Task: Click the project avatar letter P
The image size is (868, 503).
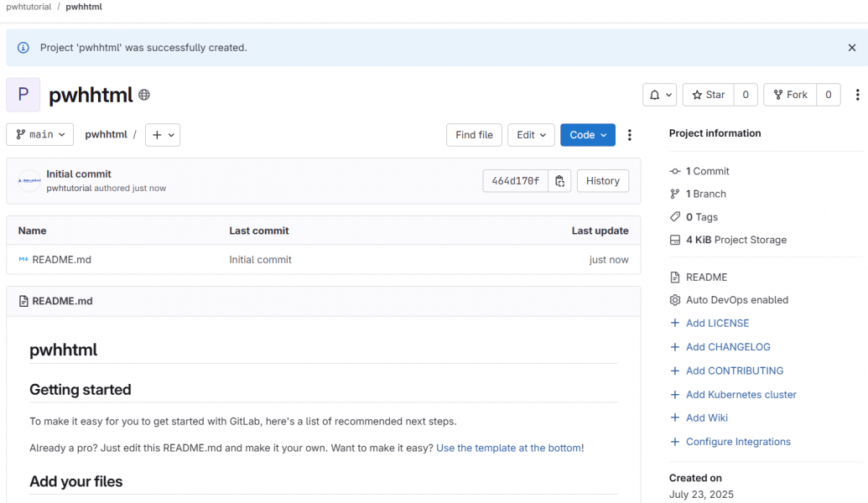Action: click(23, 95)
